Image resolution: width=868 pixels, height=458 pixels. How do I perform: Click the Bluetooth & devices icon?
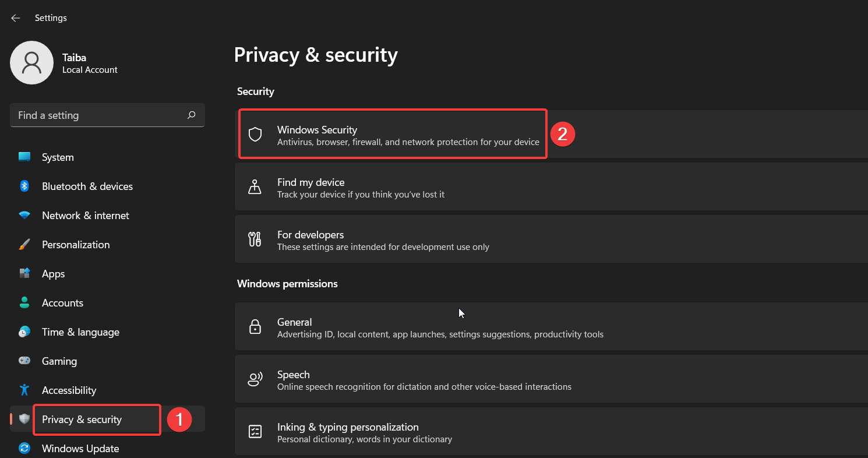pyautogui.click(x=24, y=186)
